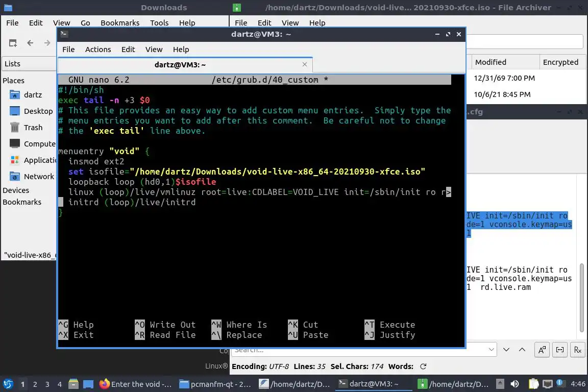Switch to Firefox Enter the void task
The image size is (588, 392).
[136, 384]
